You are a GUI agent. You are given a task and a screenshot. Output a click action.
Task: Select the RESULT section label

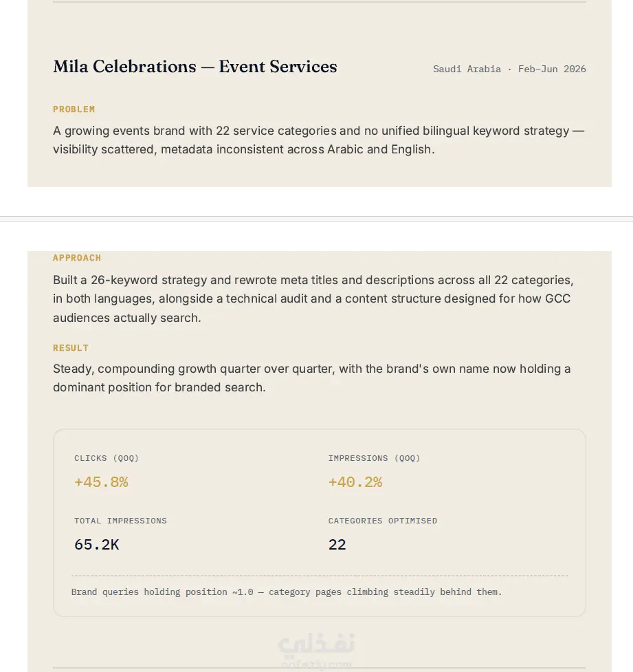pos(71,348)
